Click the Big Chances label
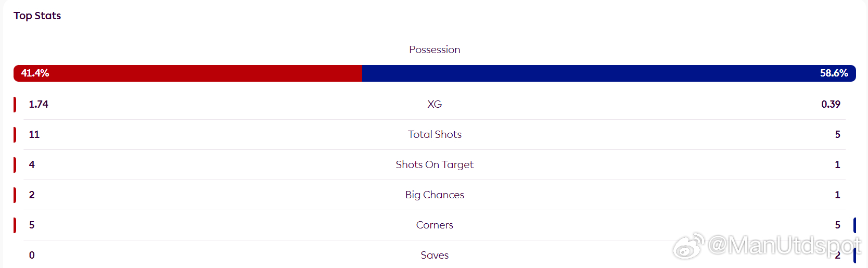 435,195
